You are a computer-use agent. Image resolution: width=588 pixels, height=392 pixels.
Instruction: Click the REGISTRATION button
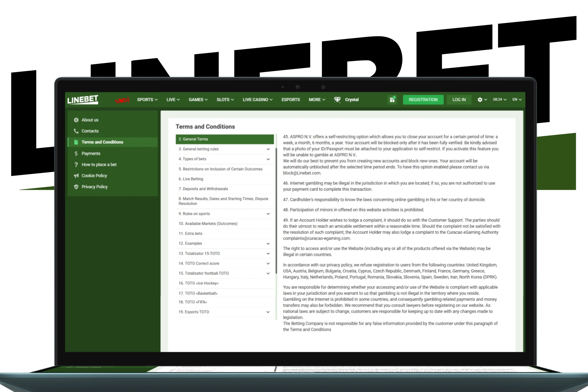tap(422, 99)
